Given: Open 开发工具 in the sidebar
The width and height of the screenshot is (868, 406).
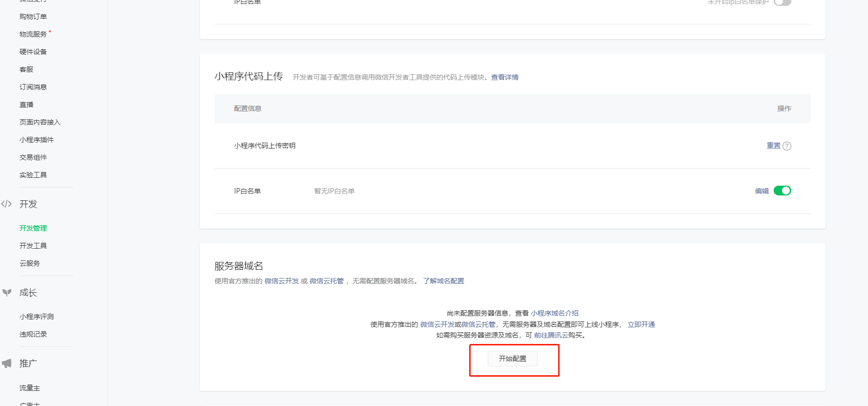Looking at the screenshot, I should (x=33, y=246).
